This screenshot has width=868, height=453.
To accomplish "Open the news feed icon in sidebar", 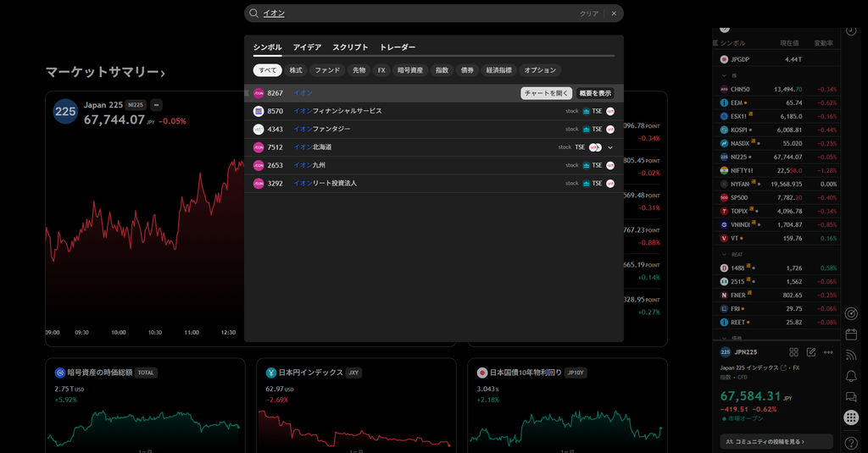I will point(851,355).
